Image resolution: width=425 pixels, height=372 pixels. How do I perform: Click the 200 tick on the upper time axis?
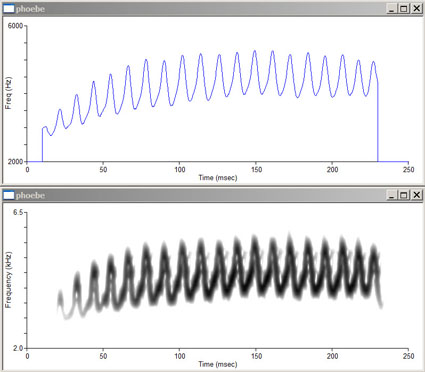(332, 170)
